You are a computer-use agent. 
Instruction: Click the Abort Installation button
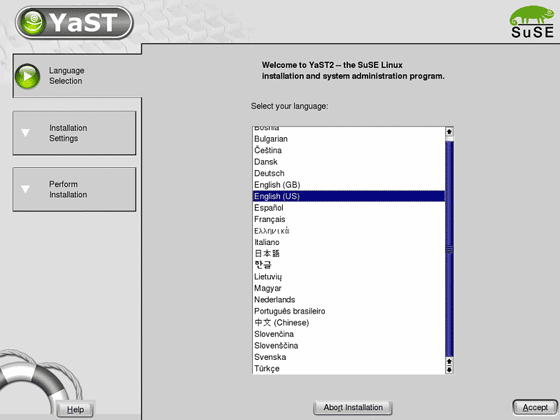[x=353, y=408]
